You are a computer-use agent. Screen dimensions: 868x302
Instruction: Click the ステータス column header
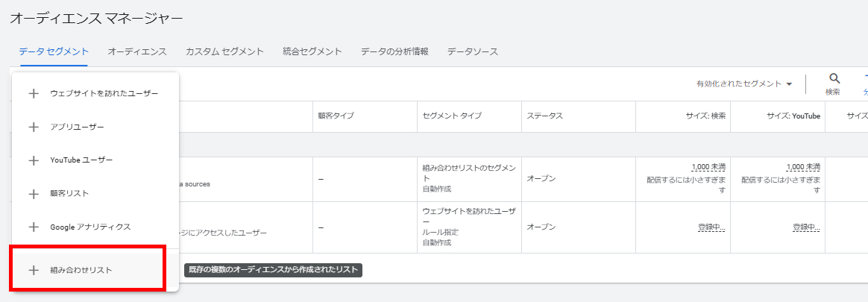click(544, 116)
